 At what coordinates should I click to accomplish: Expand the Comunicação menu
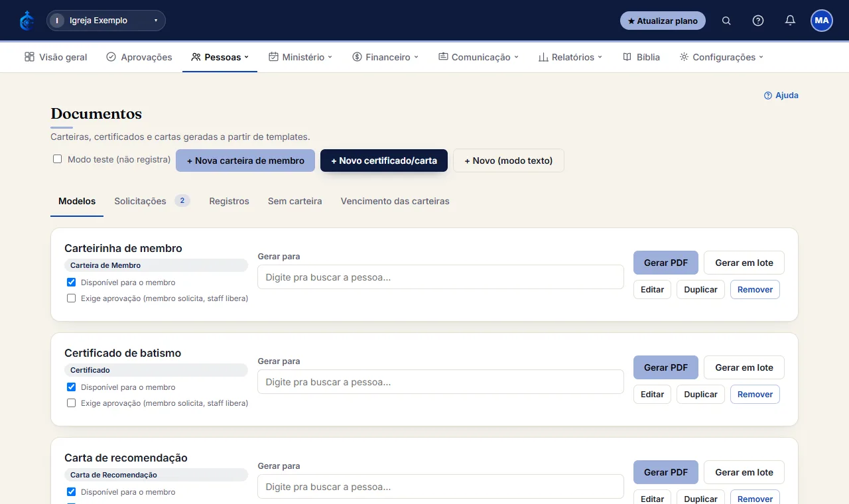pyautogui.click(x=478, y=57)
